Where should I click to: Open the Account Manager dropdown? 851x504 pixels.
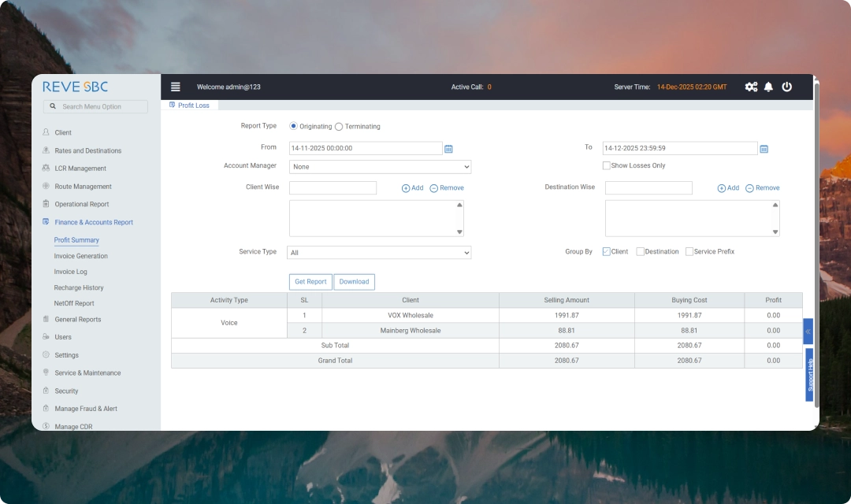point(380,167)
